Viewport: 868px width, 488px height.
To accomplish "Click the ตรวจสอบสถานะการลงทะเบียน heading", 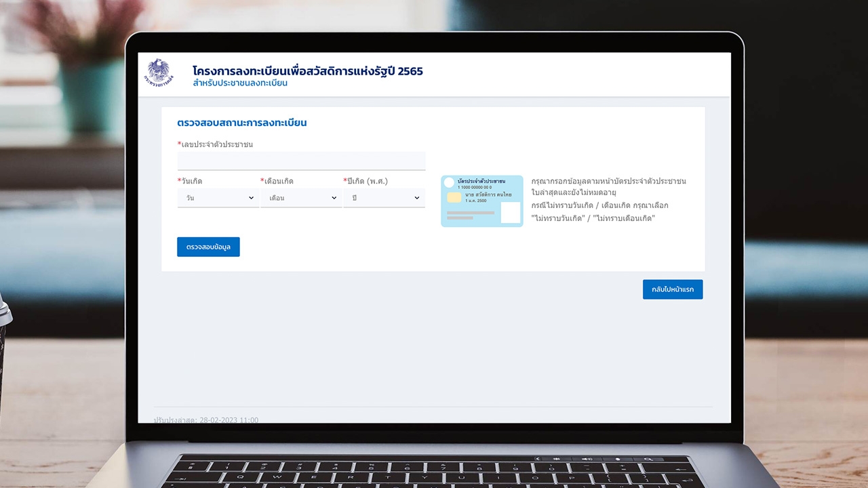I will tap(242, 123).
